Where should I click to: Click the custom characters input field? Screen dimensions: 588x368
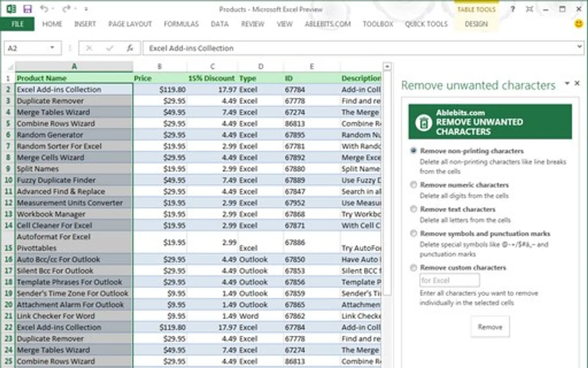pos(449,280)
